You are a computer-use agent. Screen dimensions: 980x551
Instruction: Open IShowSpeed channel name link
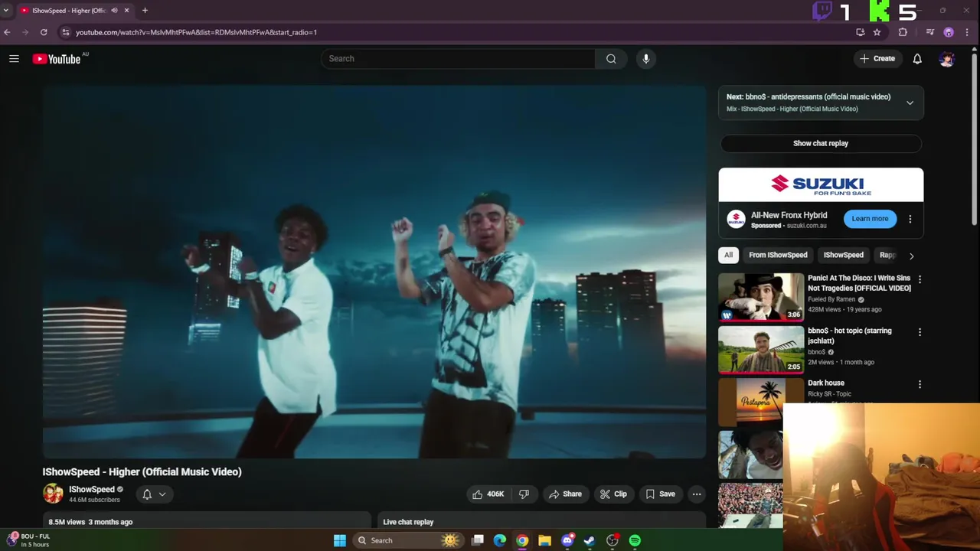(92, 490)
